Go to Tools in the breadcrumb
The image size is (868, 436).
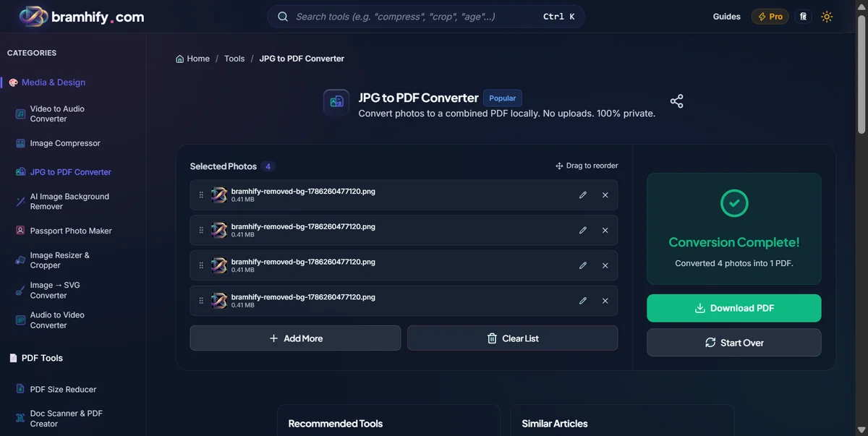click(x=234, y=59)
